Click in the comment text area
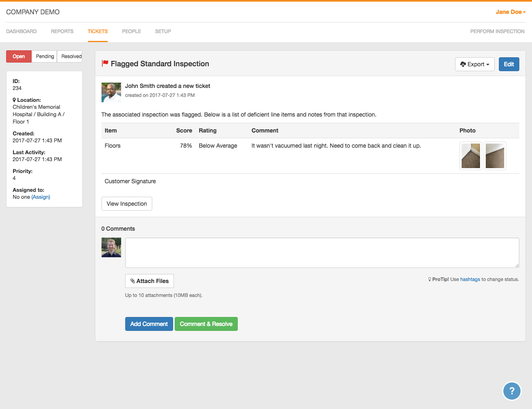Screen dimensions: 532x409 [x=322, y=253]
